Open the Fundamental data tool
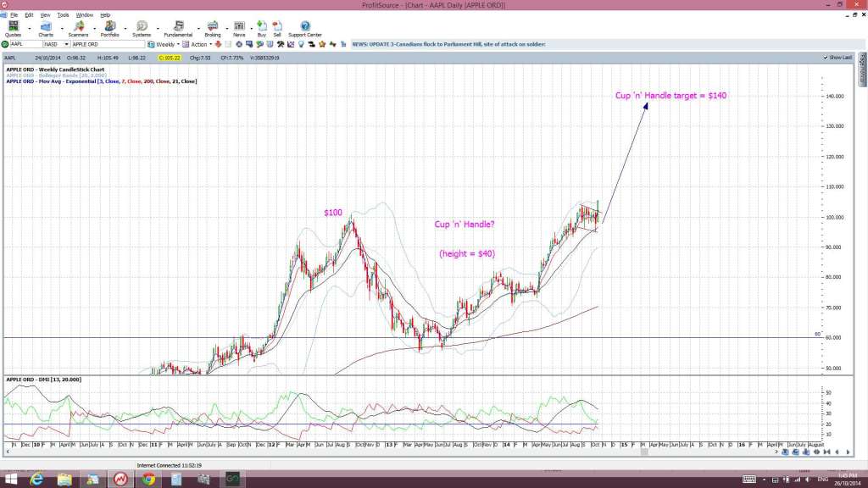 coord(178,29)
